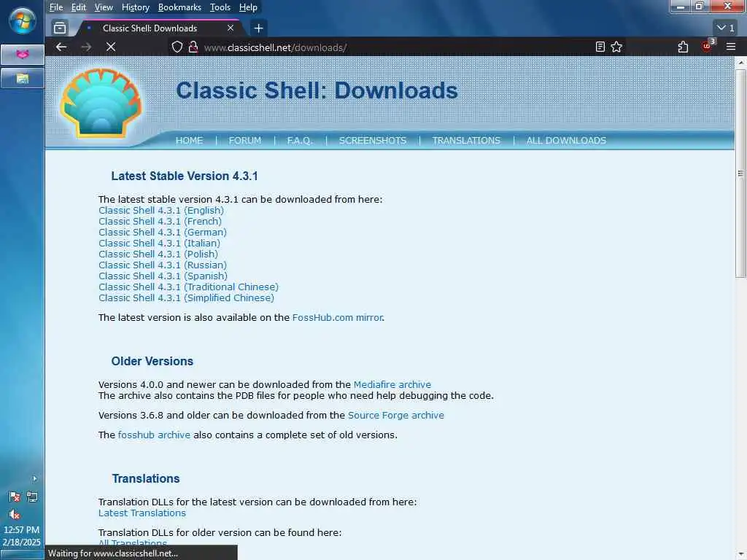747x560 pixels.
Task: Open the pinned browser taskbar icon
Action: pos(23,54)
